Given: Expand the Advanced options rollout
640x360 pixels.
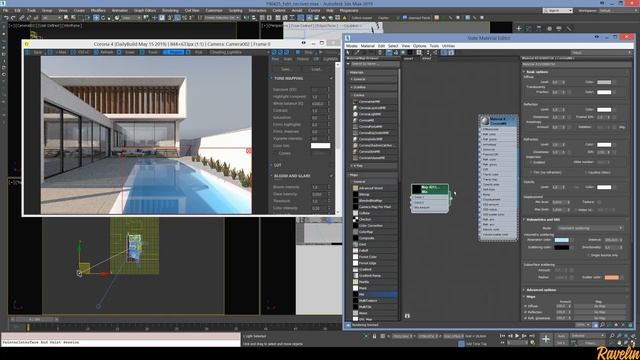Looking at the screenshot, I should pyautogui.click(x=524, y=290).
